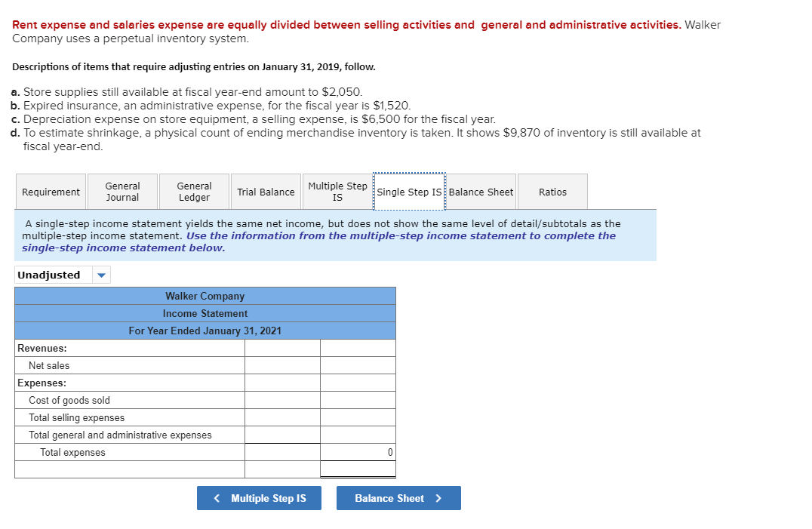
Task: Switch to the Balance Sheet tab
Action: 481,191
